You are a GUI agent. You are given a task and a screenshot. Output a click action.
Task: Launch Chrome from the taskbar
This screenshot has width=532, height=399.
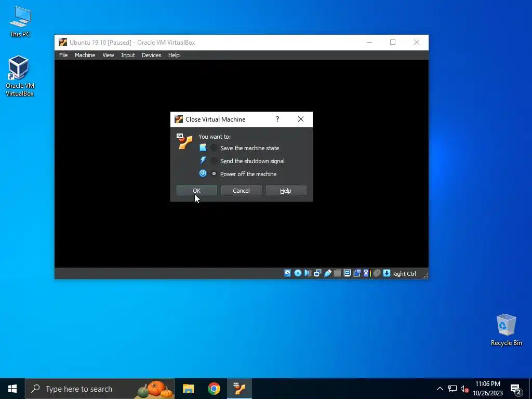pos(214,389)
